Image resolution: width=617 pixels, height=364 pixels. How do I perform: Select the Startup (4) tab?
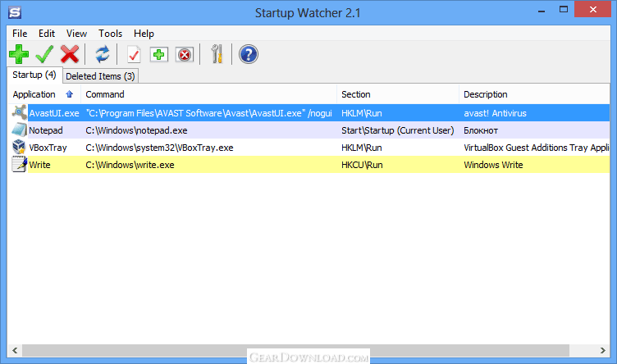point(34,75)
